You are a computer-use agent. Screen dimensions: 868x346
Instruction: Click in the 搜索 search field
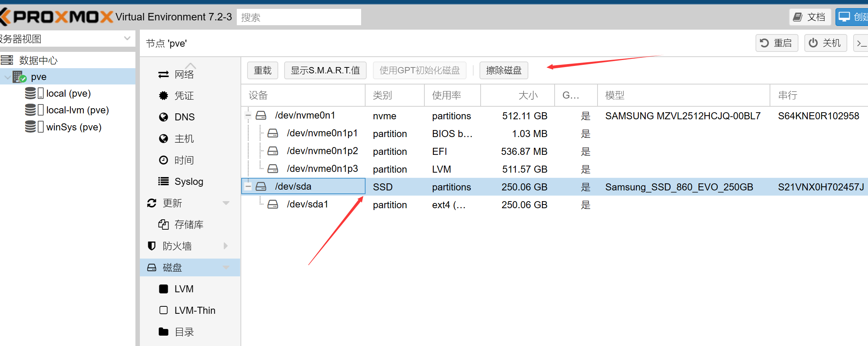coord(299,17)
